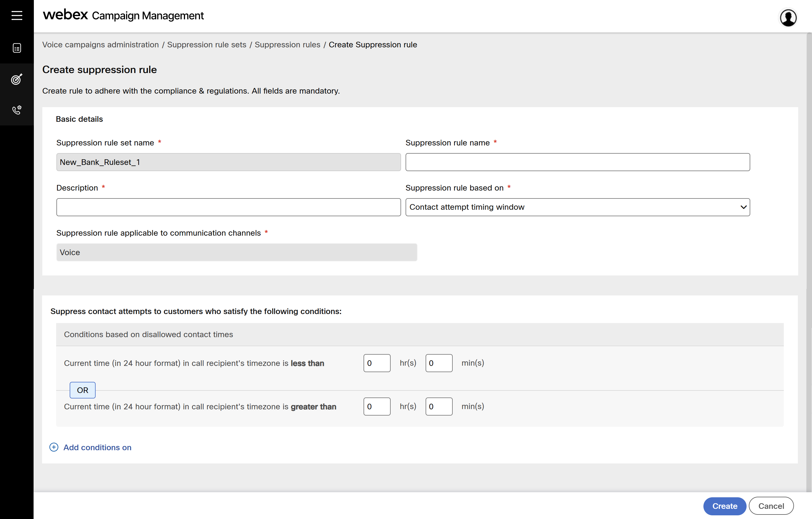Click the OR condition operator button
Screen dimensions: 812x519
82,390
